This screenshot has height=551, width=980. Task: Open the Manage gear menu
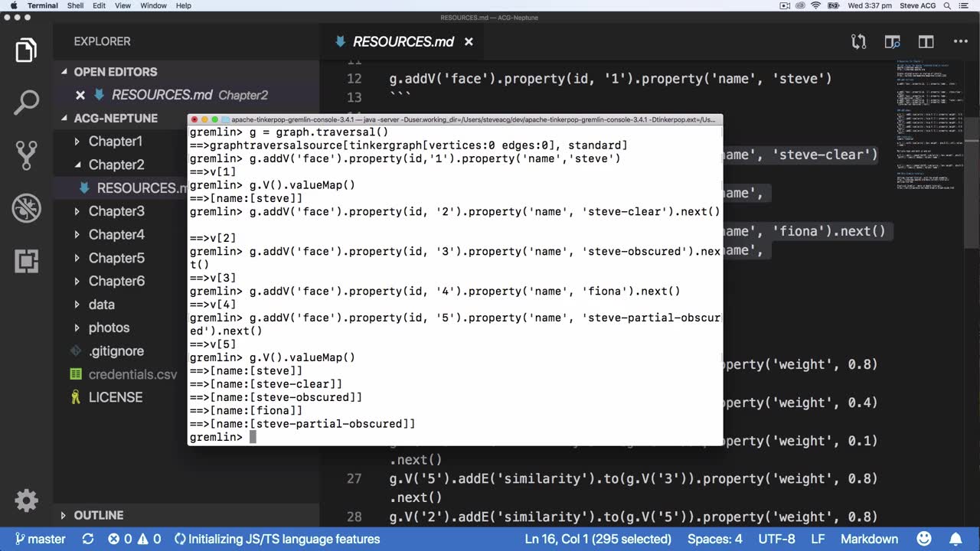tap(26, 500)
